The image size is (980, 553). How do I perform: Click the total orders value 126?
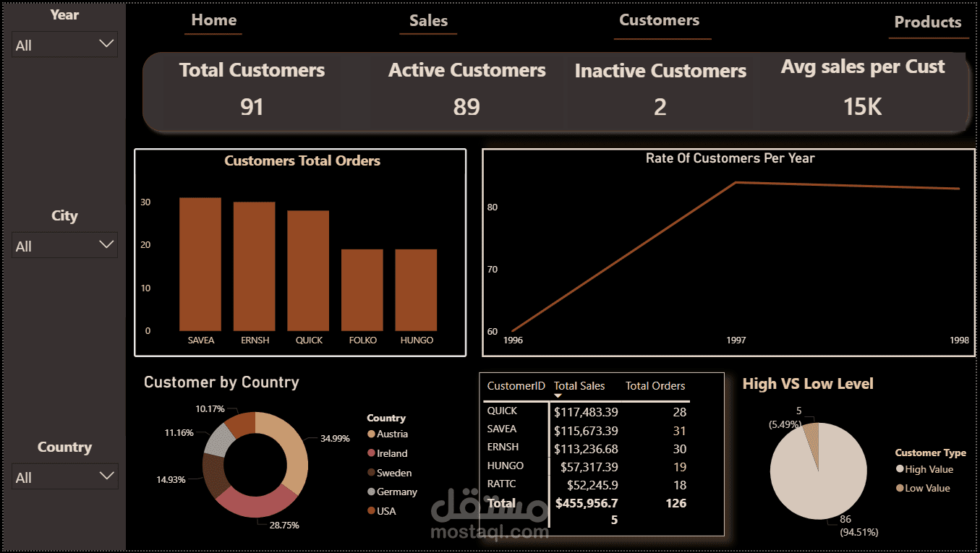coord(676,503)
